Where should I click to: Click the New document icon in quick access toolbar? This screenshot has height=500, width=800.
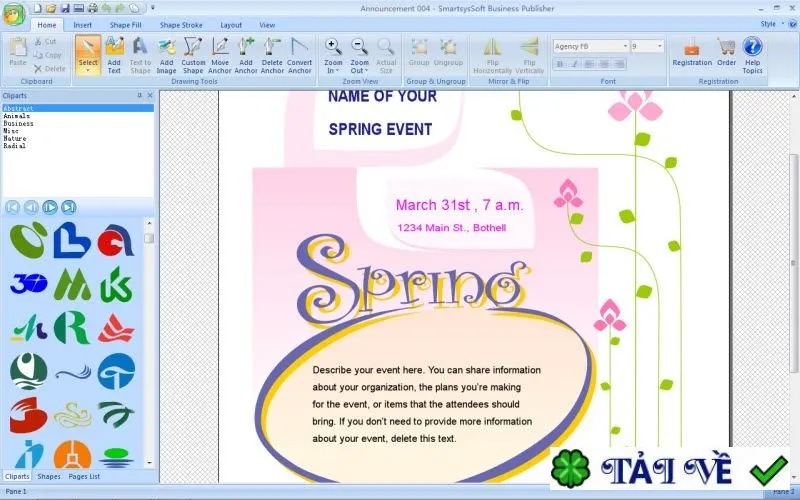[x=37, y=8]
